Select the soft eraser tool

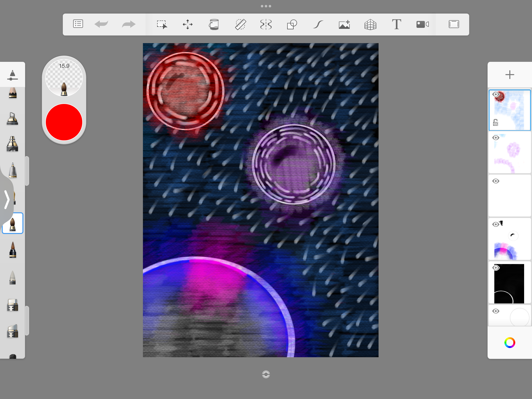point(13,331)
